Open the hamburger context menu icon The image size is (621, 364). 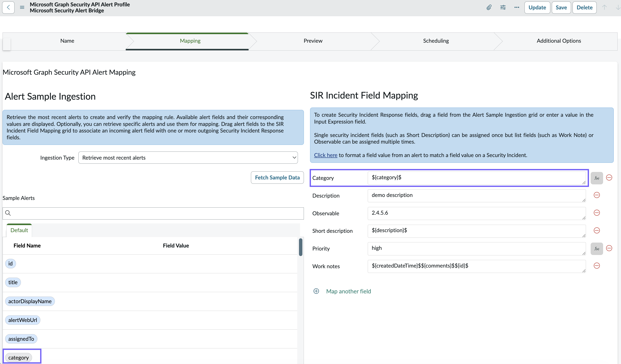[x=22, y=7]
